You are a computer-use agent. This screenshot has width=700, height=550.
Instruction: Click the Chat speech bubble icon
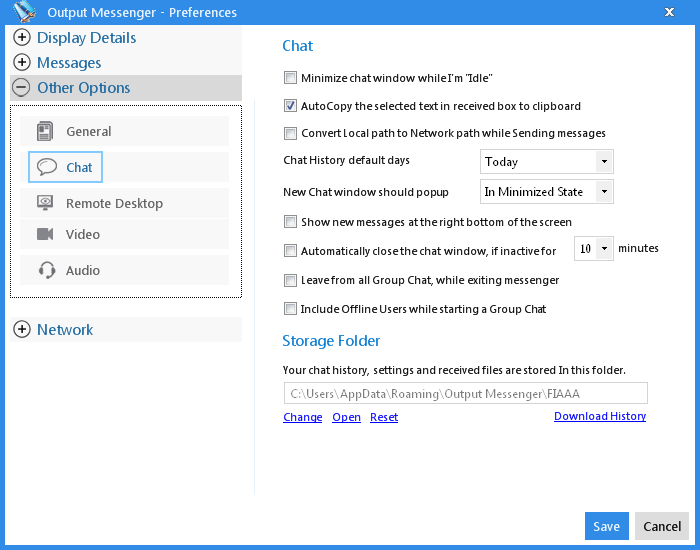point(46,167)
